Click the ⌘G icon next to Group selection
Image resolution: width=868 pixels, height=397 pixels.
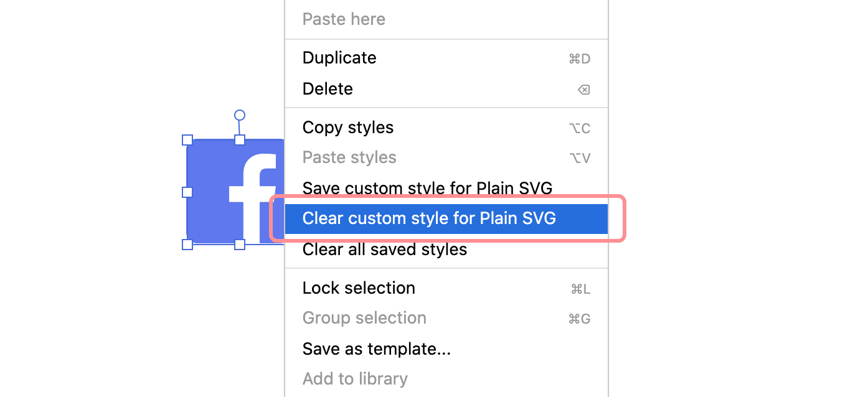click(x=579, y=318)
